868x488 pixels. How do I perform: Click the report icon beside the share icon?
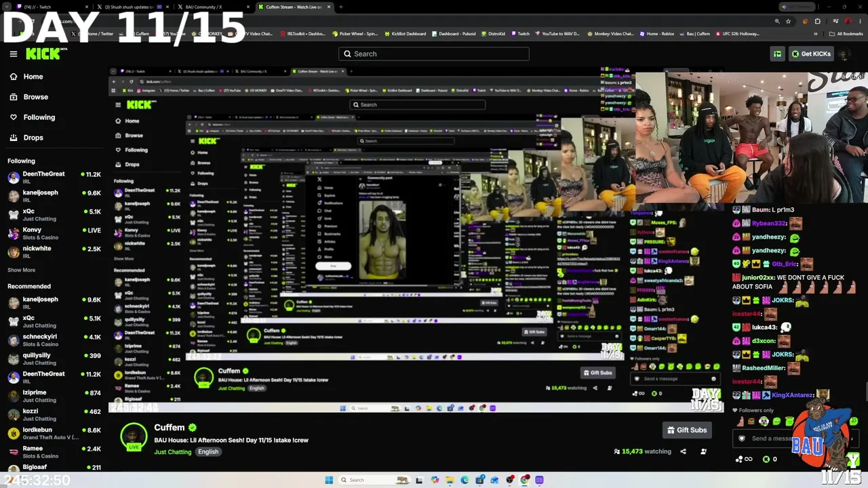pyautogui.click(x=703, y=451)
